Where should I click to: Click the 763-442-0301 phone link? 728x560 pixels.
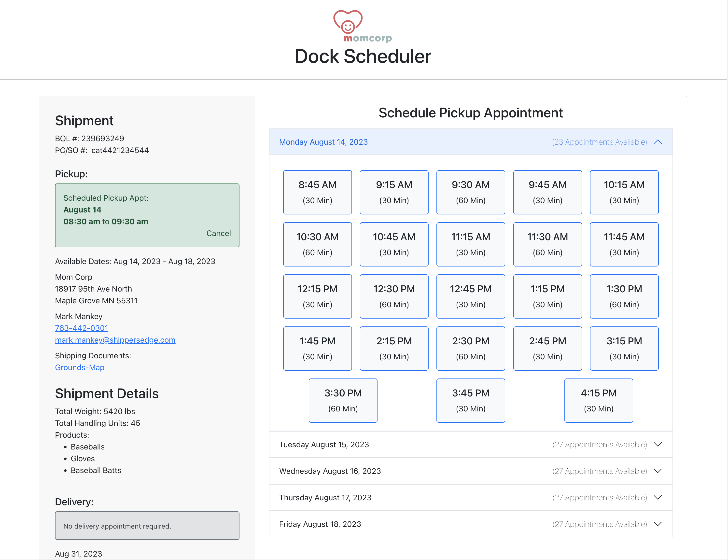81,328
